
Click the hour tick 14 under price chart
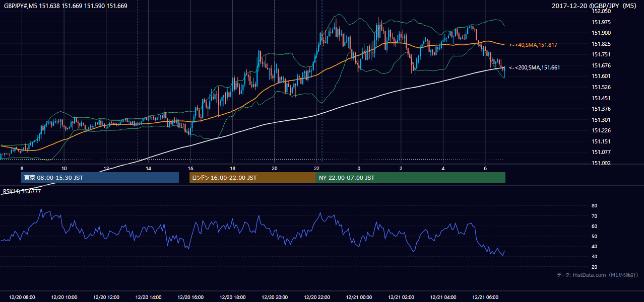tap(148, 169)
